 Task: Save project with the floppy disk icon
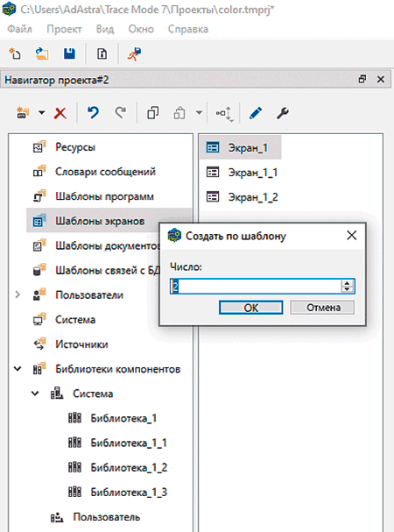pos(69,53)
